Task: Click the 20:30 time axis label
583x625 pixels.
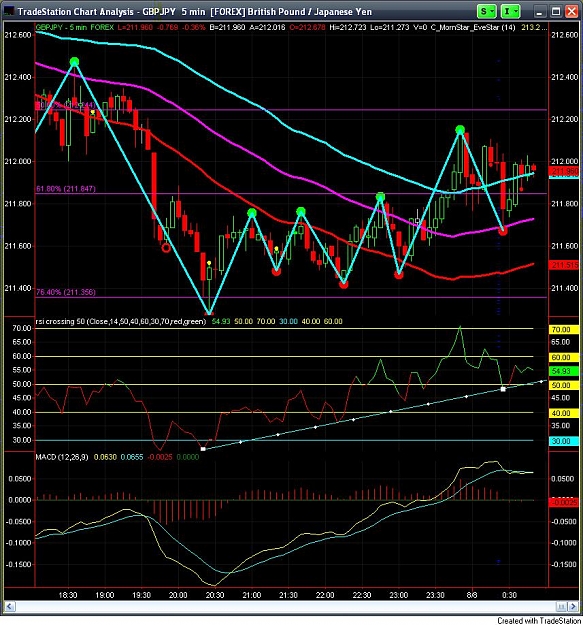Action: click(214, 595)
